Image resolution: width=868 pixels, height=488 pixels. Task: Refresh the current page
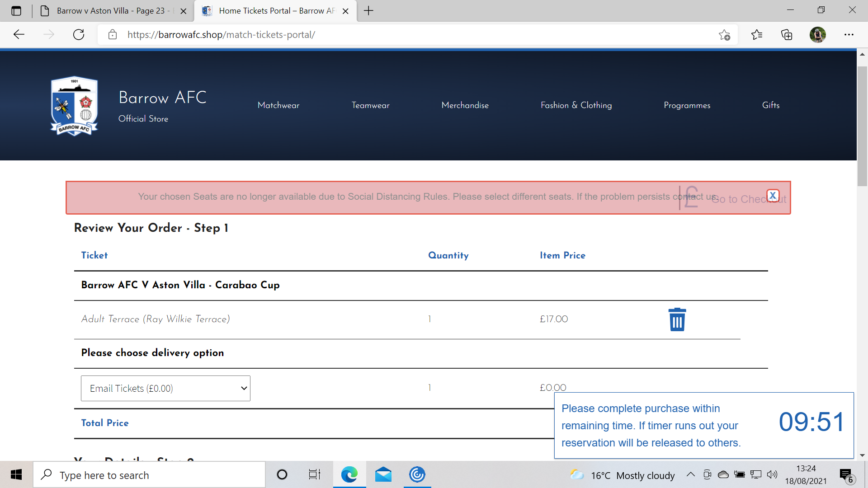79,34
